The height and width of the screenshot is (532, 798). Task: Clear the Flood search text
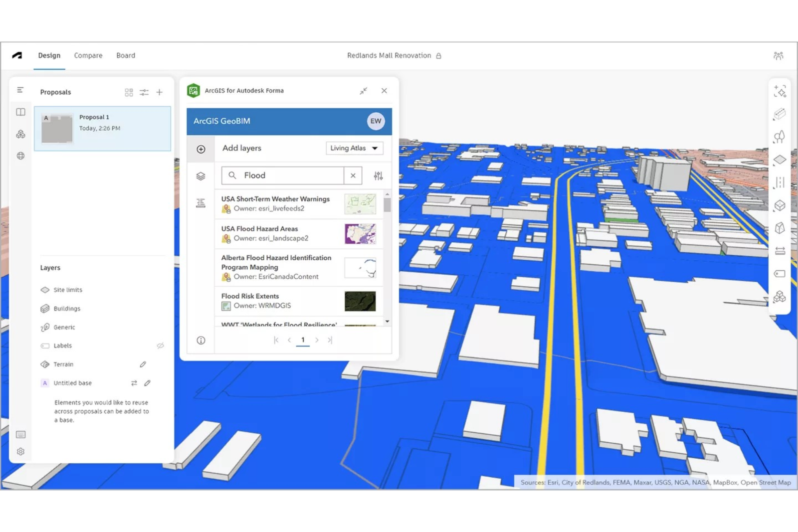click(x=353, y=176)
